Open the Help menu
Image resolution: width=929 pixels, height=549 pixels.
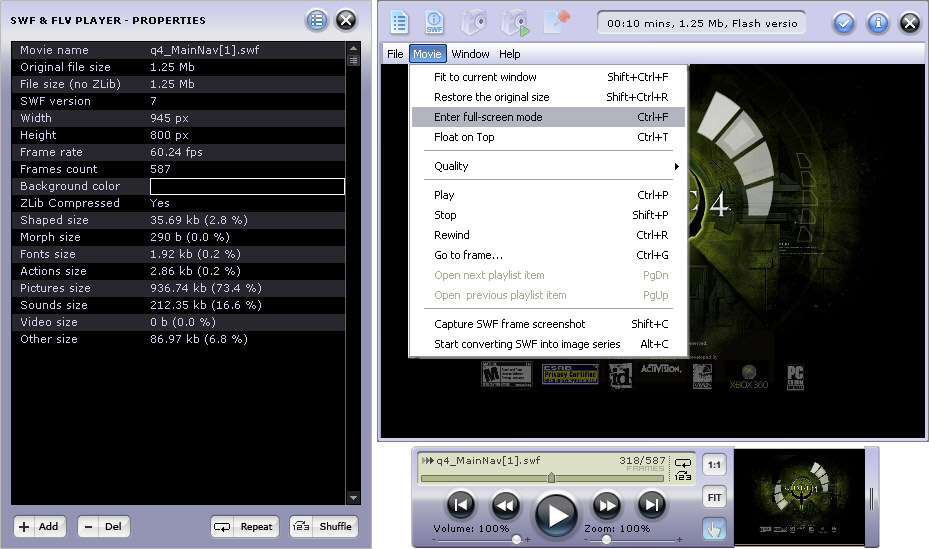510,54
